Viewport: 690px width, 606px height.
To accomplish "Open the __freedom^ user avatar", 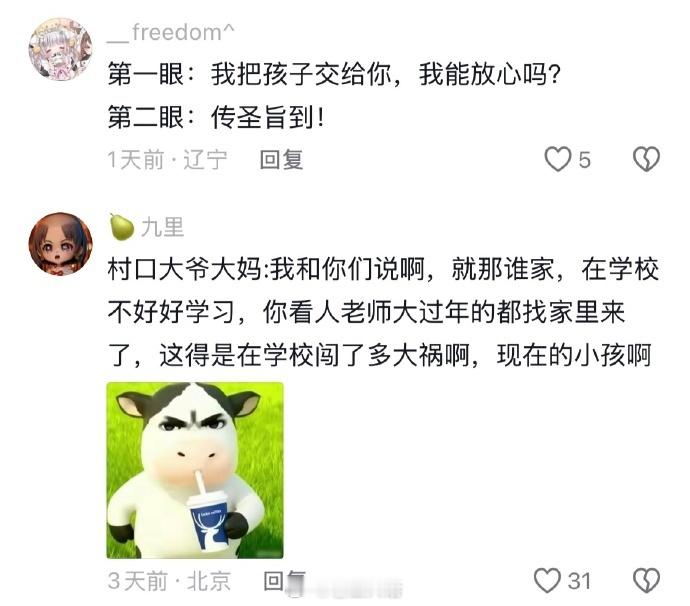I will pos(61,49).
